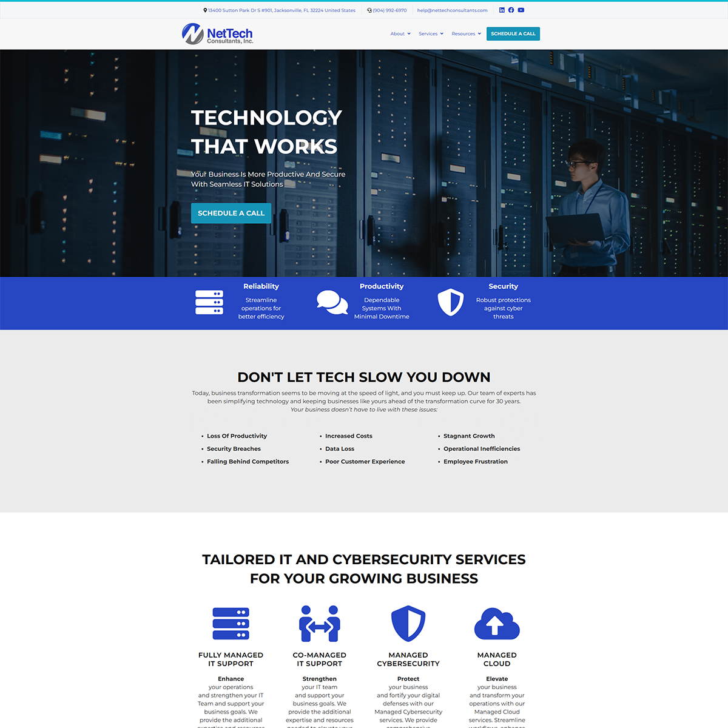Expand the Resources dropdown menu
Image resolution: width=728 pixels, height=728 pixels.
466,34
